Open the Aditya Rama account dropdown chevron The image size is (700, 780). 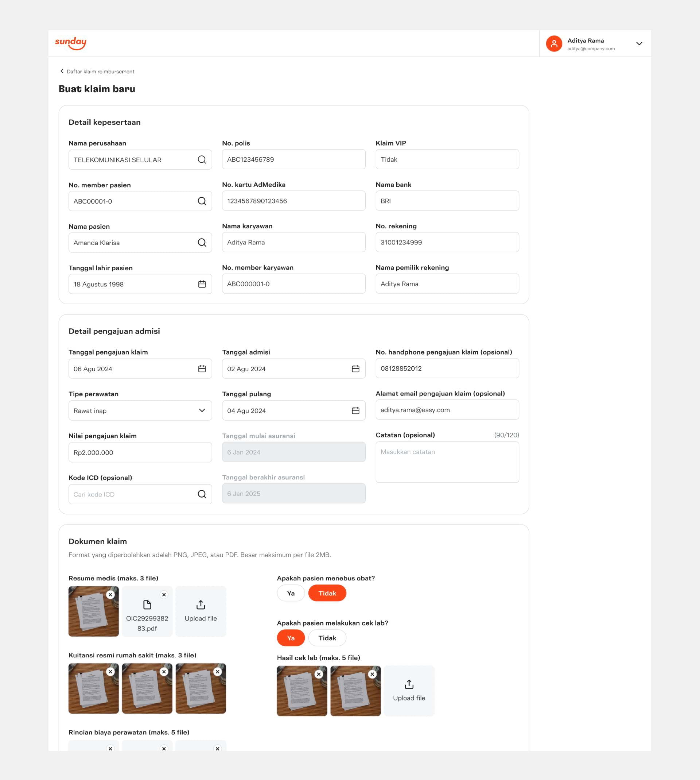(x=639, y=43)
